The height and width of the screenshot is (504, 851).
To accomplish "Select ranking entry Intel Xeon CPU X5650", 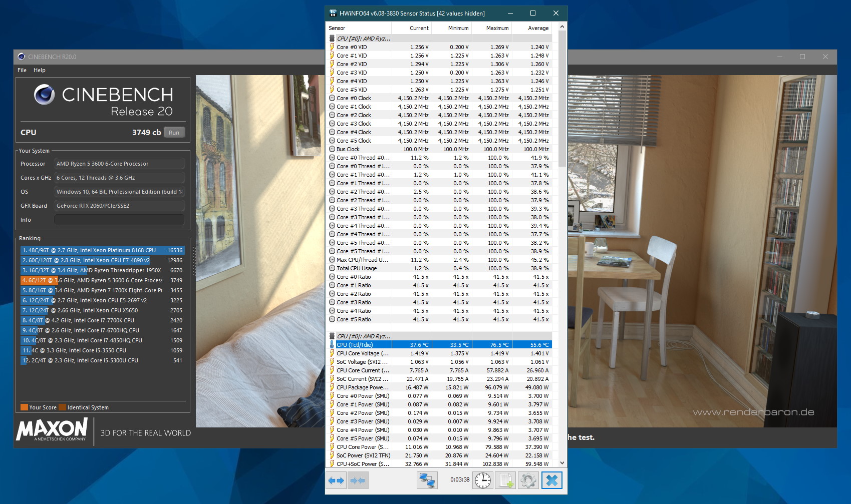I will pos(102,310).
